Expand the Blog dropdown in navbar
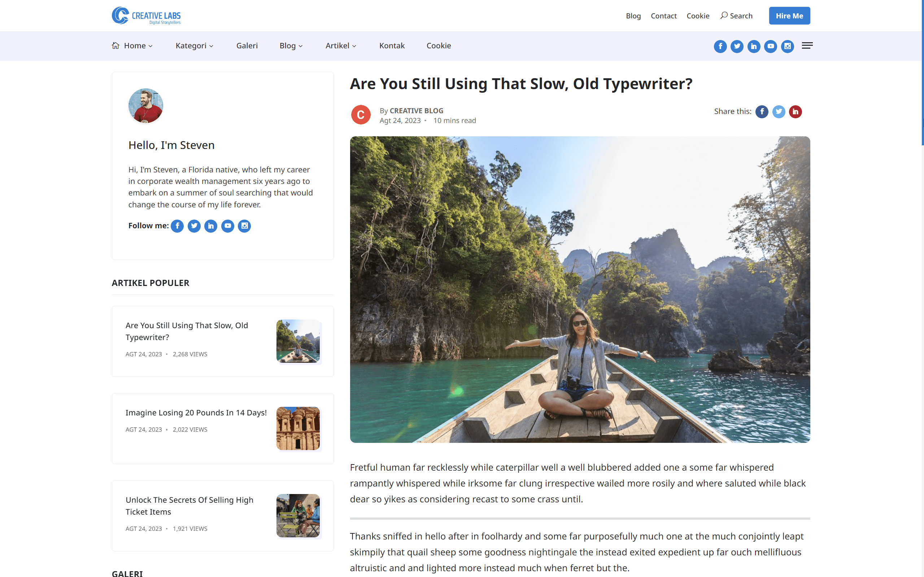Viewport: 924px width, 577px height. click(x=291, y=46)
